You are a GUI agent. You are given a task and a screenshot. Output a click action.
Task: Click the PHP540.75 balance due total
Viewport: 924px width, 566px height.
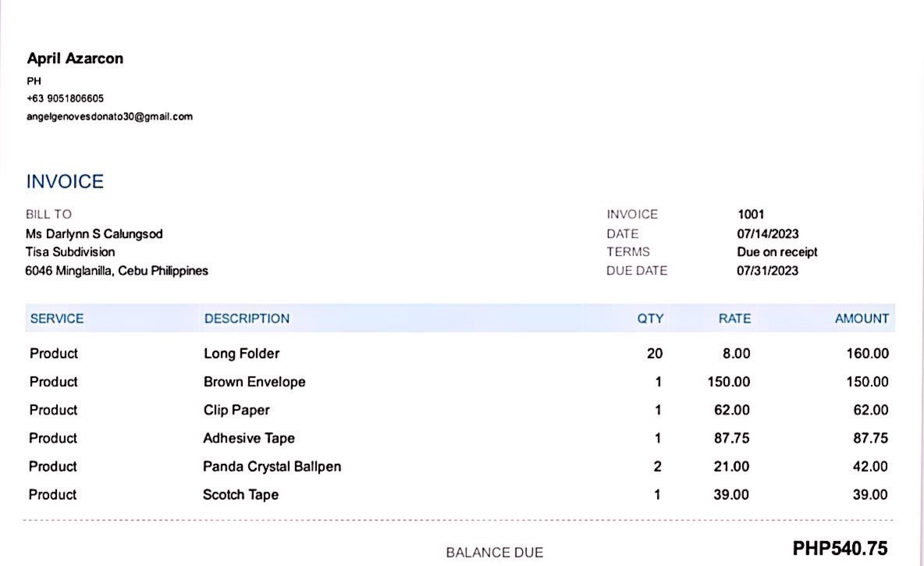[x=840, y=549]
